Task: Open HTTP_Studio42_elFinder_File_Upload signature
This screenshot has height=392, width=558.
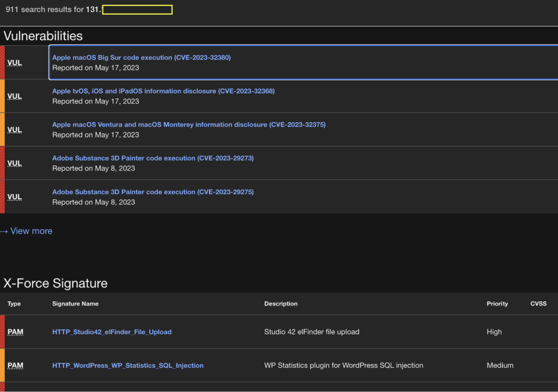Action: point(112,332)
